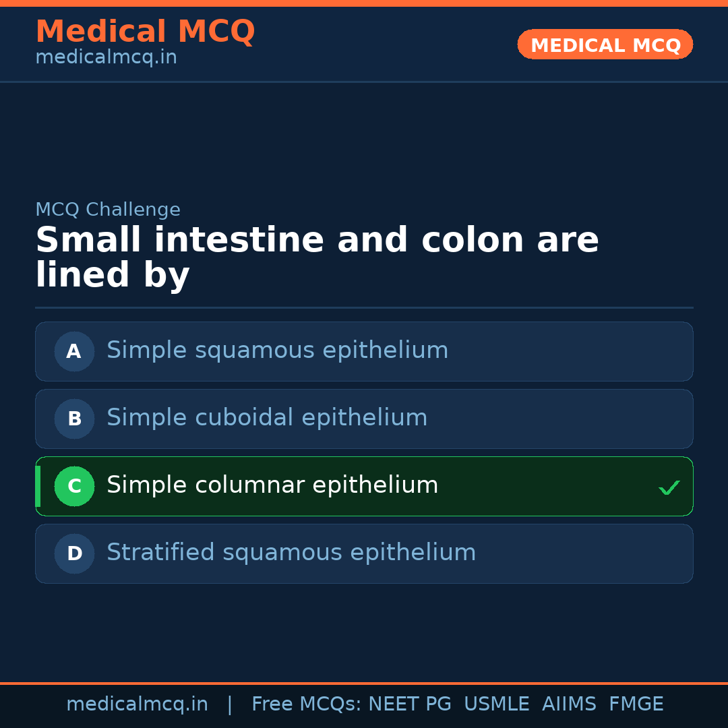The image size is (728, 728).
Task: Select Simple columnar epithelium answer
Action: pos(272,485)
